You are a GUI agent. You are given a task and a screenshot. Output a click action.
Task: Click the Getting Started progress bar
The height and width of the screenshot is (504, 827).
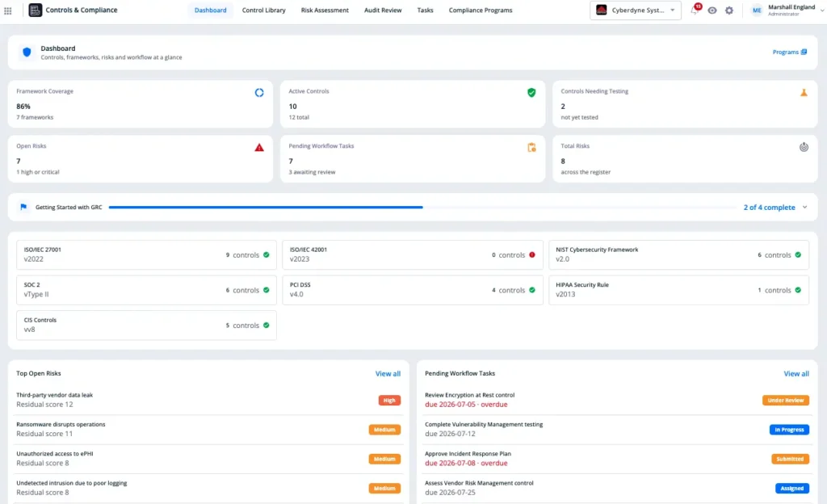click(422, 208)
